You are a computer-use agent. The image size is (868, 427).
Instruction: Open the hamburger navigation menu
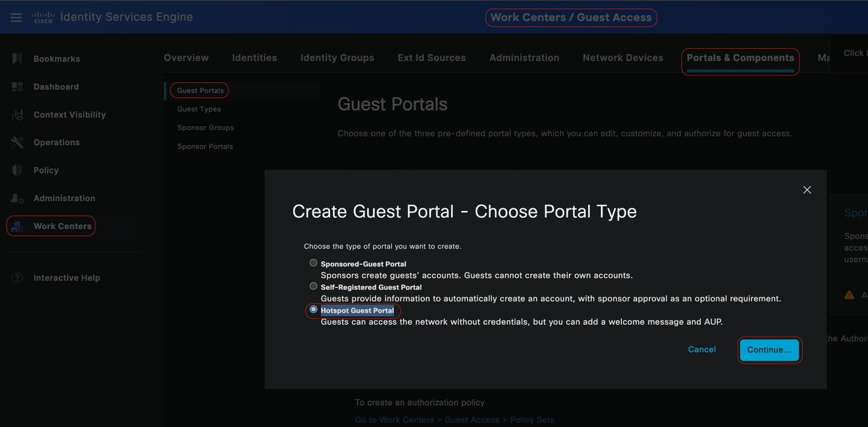[16, 17]
